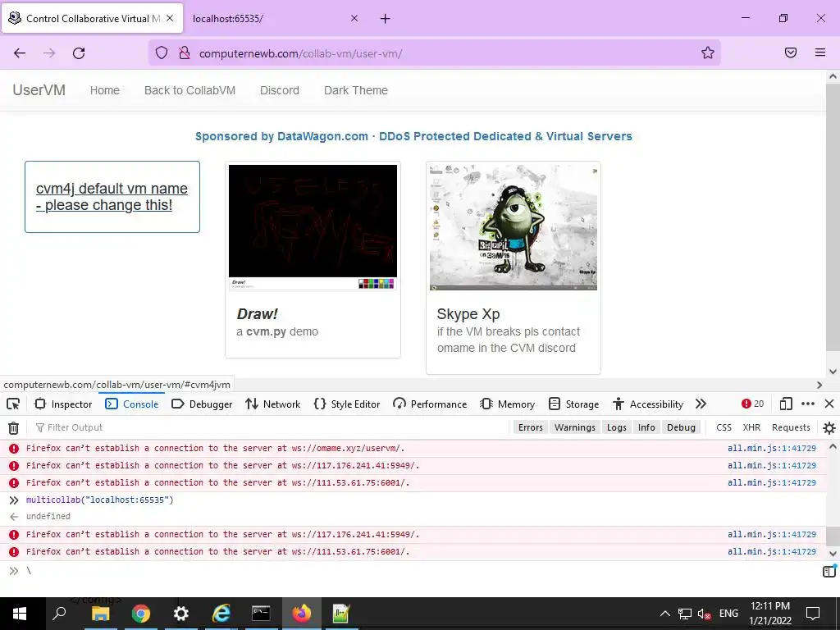840x630 pixels.
Task: Close the localhost:65535 tab
Action: [x=354, y=18]
